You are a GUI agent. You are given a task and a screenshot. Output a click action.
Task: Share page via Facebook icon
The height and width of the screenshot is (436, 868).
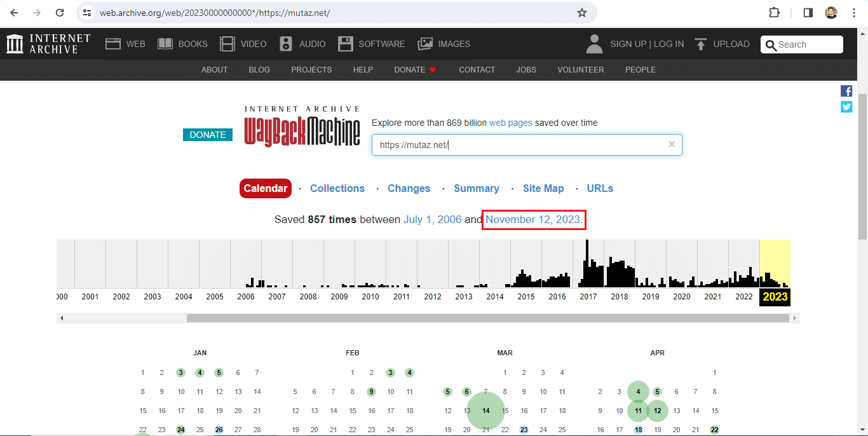click(846, 91)
